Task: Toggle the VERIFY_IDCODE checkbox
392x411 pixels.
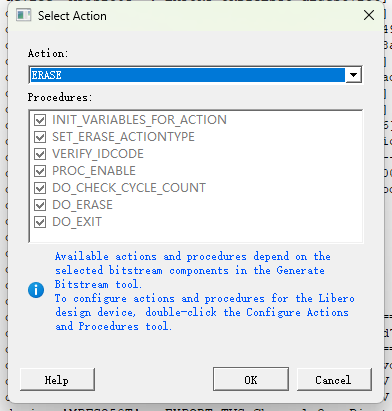Action: [40, 154]
